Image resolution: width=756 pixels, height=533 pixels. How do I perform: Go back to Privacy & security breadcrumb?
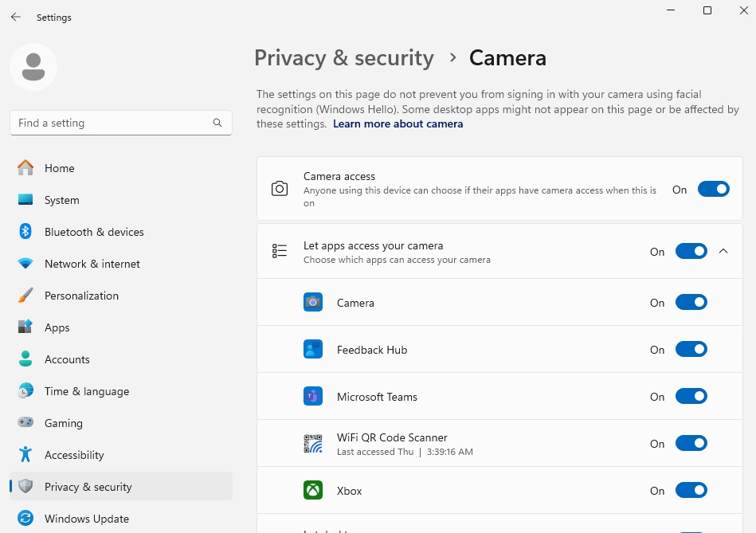coord(344,58)
